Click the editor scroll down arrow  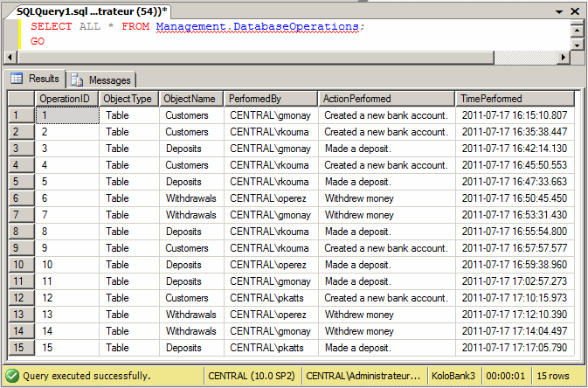point(578,45)
